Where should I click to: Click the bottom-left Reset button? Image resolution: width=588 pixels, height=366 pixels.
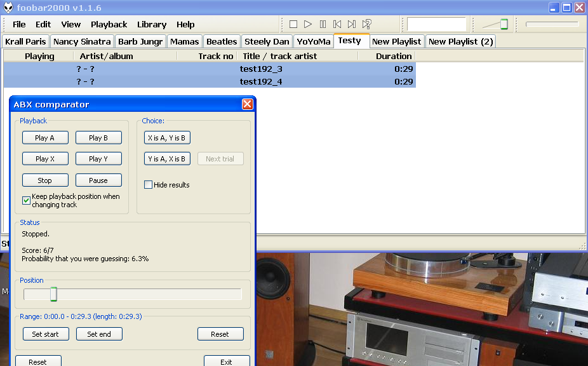tap(38, 361)
